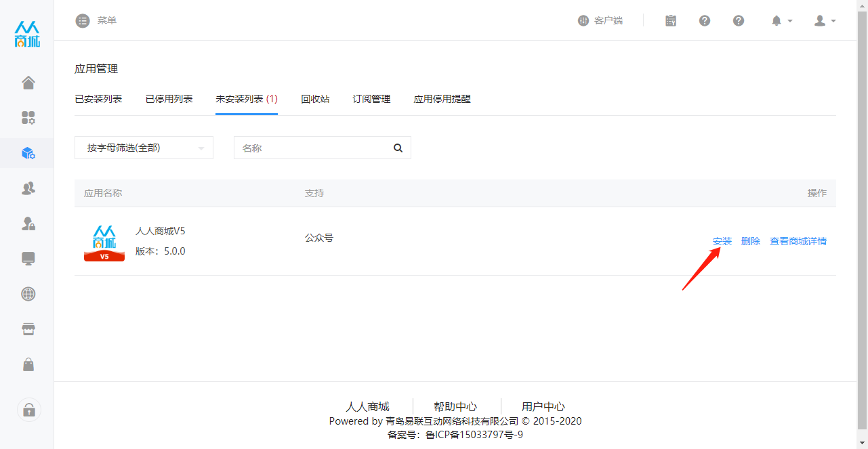Open the user account dropdown
Screen dimensions: 868x449
pyautogui.click(x=825, y=20)
